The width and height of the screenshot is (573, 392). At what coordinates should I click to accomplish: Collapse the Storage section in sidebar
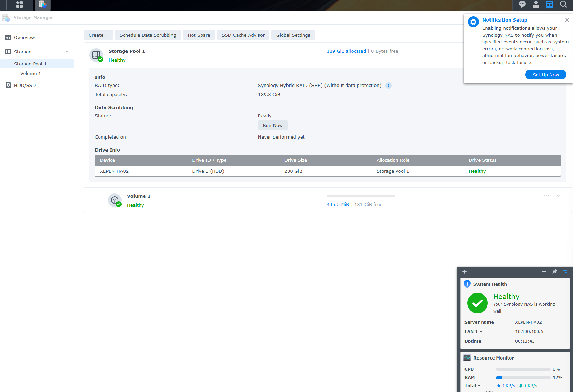tap(67, 52)
